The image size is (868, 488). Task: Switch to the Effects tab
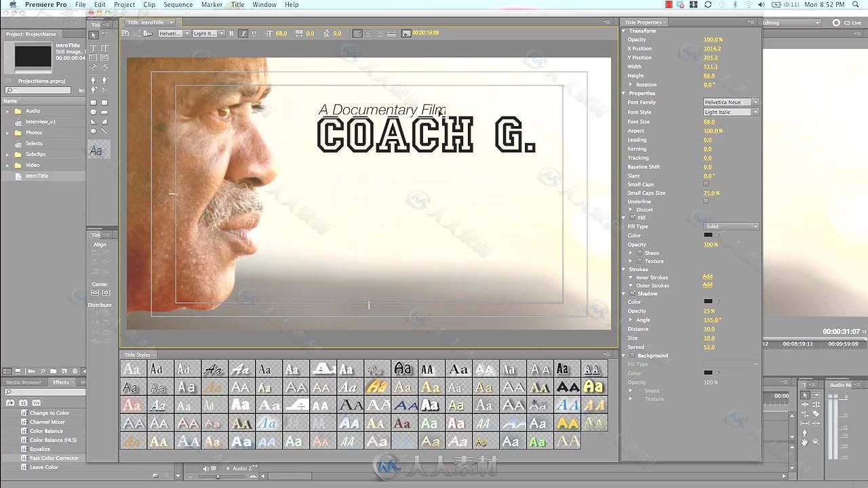click(61, 382)
